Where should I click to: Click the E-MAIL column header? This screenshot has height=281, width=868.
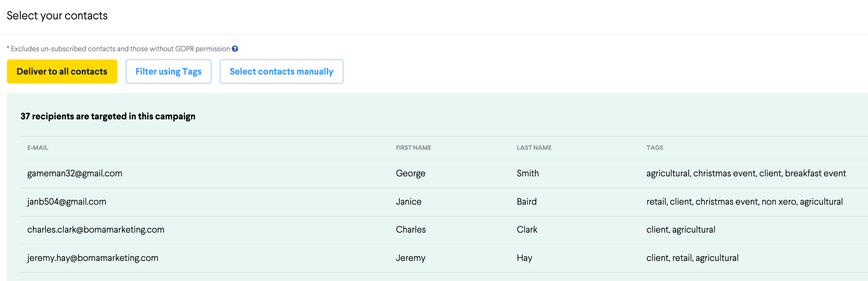[38, 148]
